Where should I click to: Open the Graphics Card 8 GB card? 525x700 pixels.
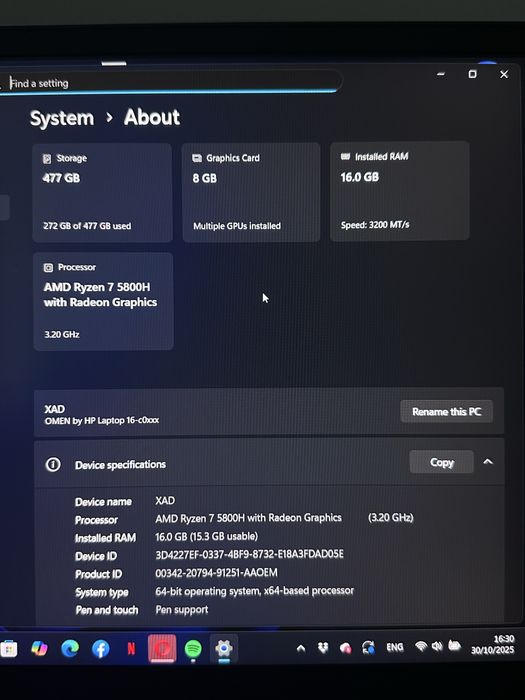point(251,192)
